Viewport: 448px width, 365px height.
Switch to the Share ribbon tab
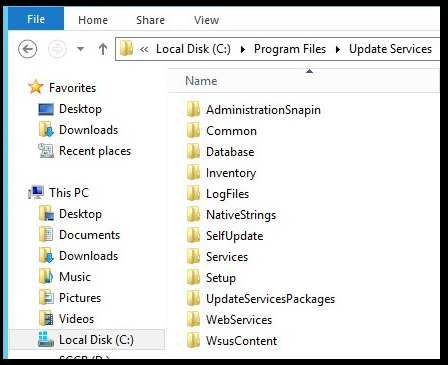click(x=150, y=20)
